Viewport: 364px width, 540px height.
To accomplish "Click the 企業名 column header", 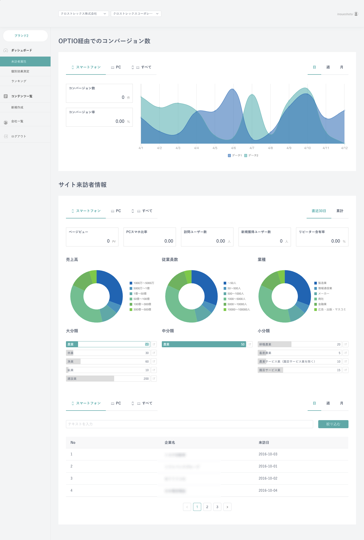I will coord(169,443).
